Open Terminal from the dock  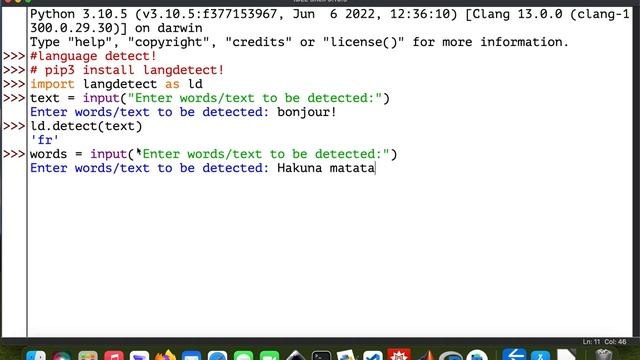pyautogui.click(x=322, y=356)
